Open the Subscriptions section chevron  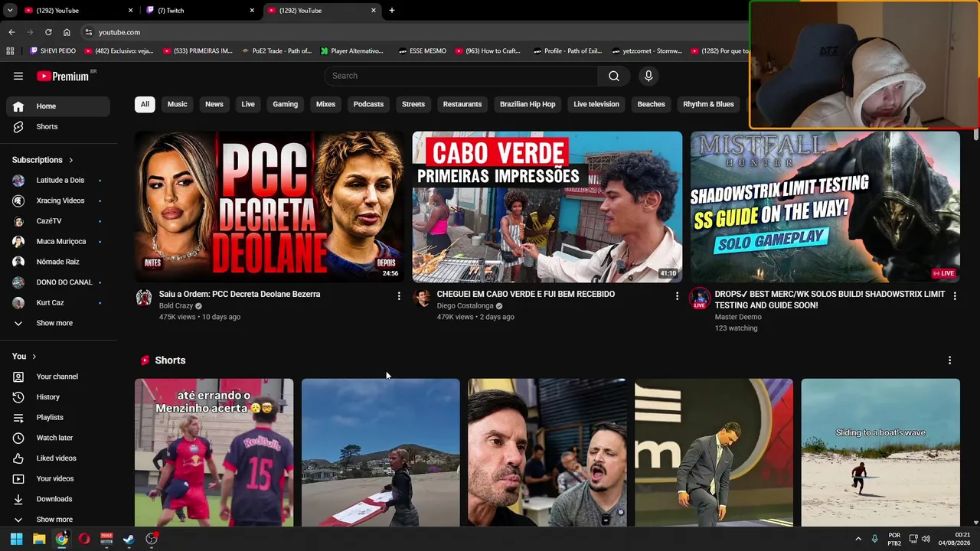tap(71, 160)
